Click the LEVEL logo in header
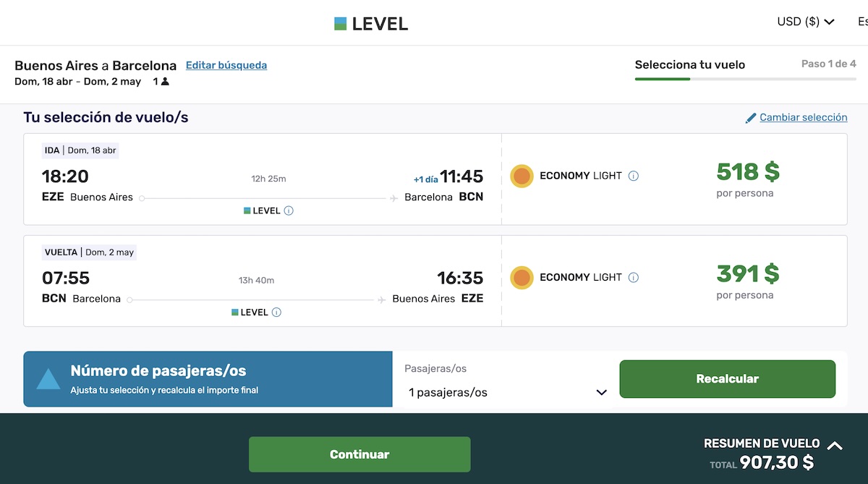Screen dimensions: 868x484 tap(371, 24)
